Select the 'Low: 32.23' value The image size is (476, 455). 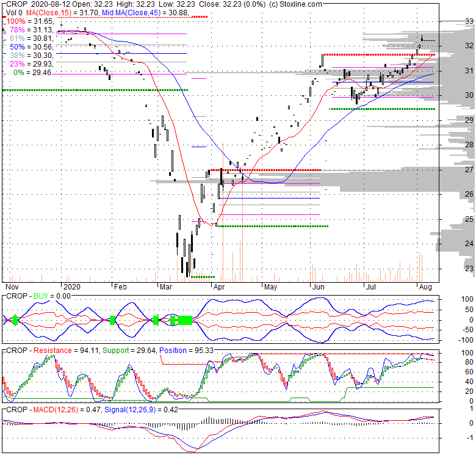click(176, 4)
